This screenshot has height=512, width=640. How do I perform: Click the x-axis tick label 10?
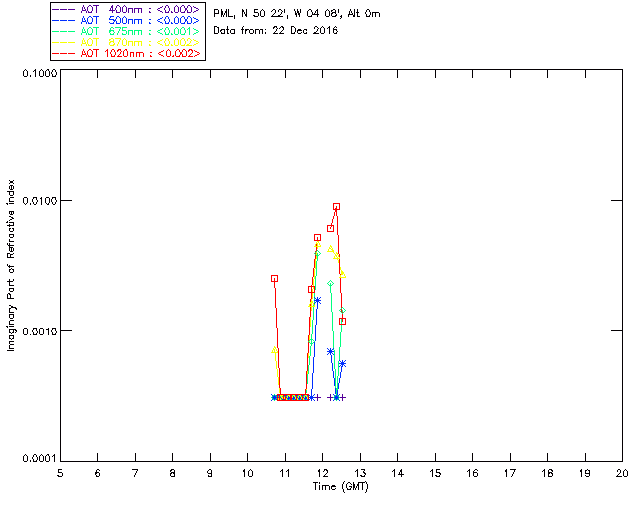point(248,473)
